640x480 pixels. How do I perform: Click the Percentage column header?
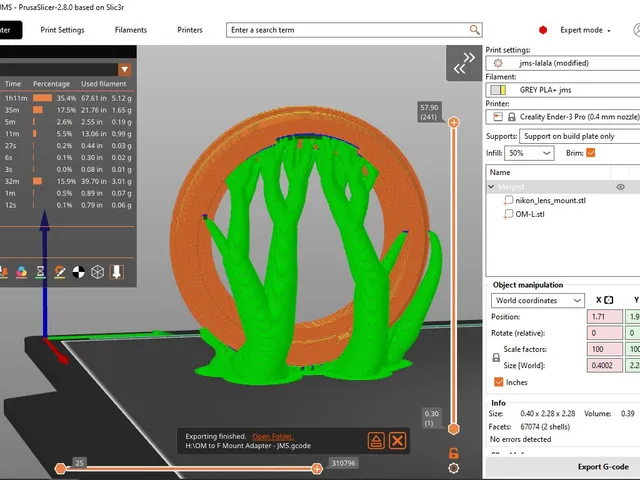51,84
